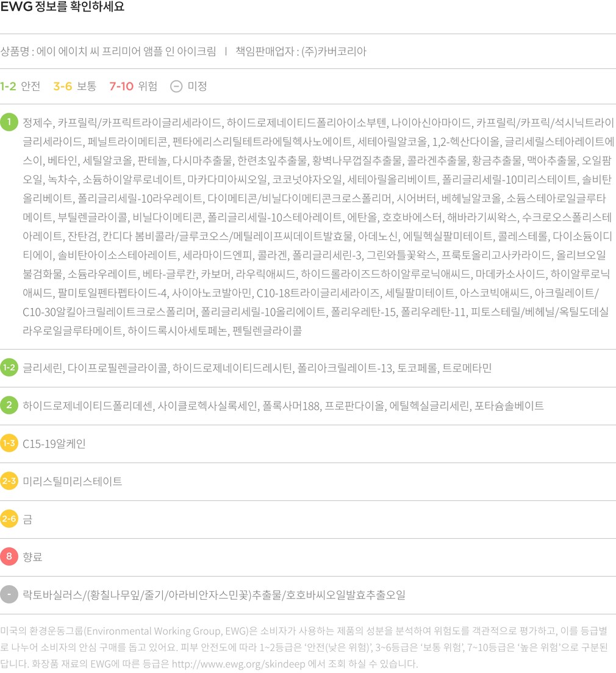Image resolution: width=616 pixels, height=673 pixels.
Task: Click the yellow 2-6 grade badge
Action: 9,519
